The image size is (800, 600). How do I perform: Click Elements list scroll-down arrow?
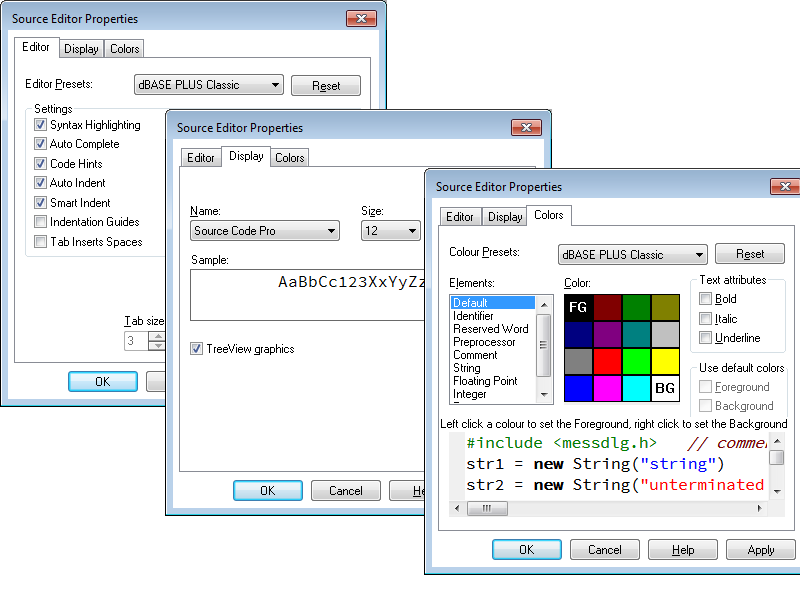coord(544,394)
